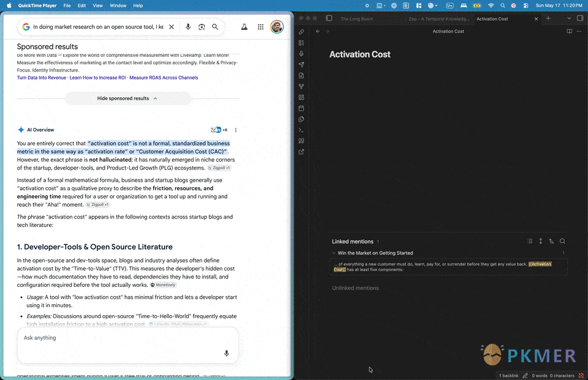
Task: Toggle collapse results in Linked mentions
Action: pos(530,241)
